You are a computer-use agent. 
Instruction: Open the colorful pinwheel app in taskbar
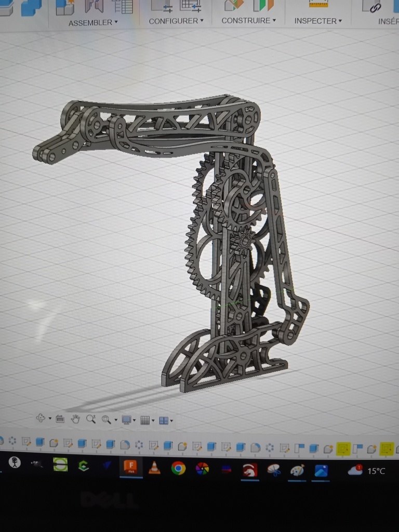202,469
